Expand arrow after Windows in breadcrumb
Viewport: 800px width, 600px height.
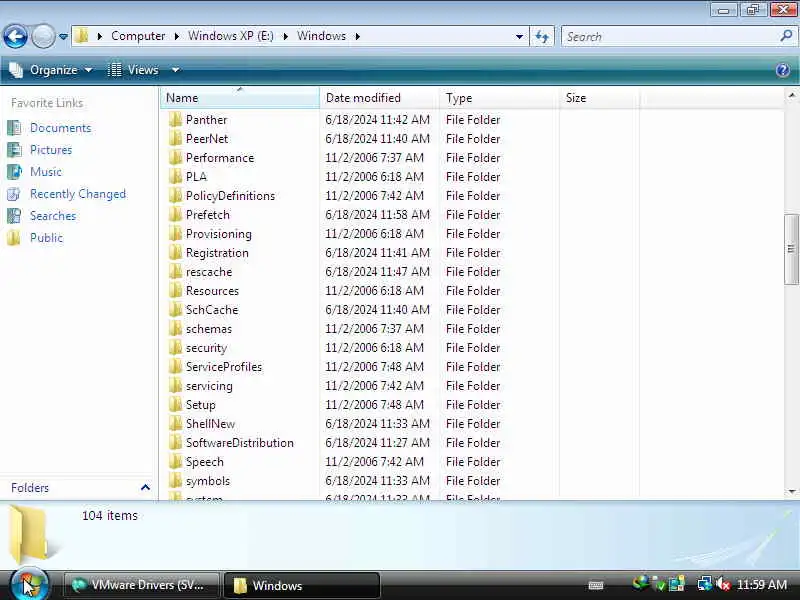[358, 36]
